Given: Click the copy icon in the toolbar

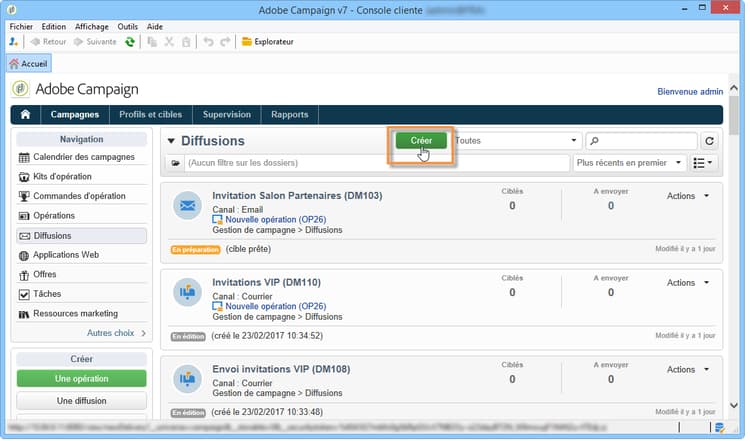Looking at the screenshot, I should (152, 42).
